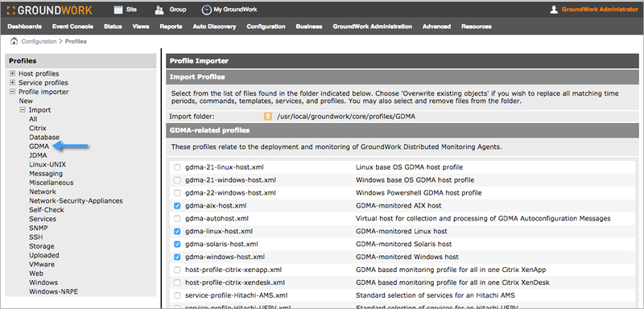Uncheck gdma-aix-host.xml checkbox

point(177,205)
